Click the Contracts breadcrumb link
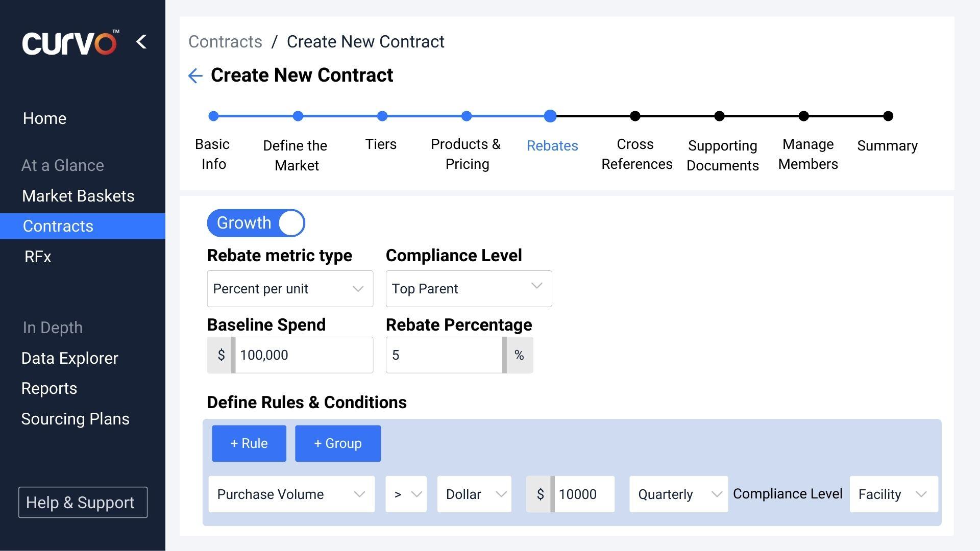This screenshot has width=980, height=551. (225, 41)
